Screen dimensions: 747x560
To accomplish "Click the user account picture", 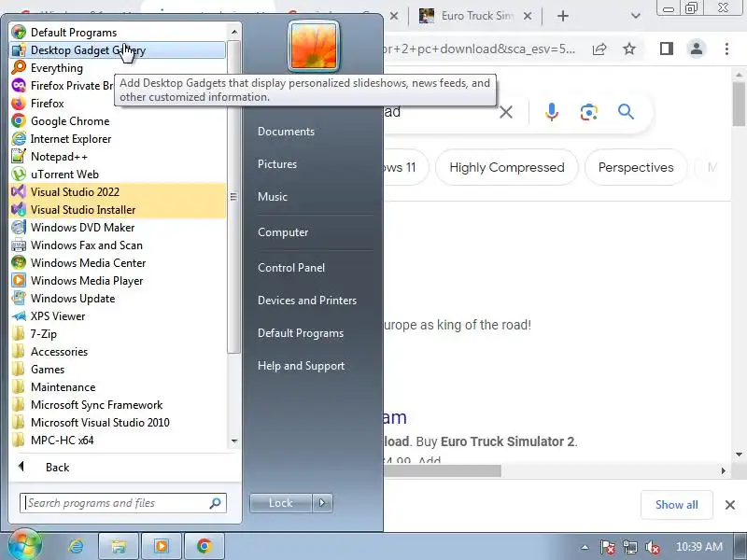I will pyautogui.click(x=314, y=46).
